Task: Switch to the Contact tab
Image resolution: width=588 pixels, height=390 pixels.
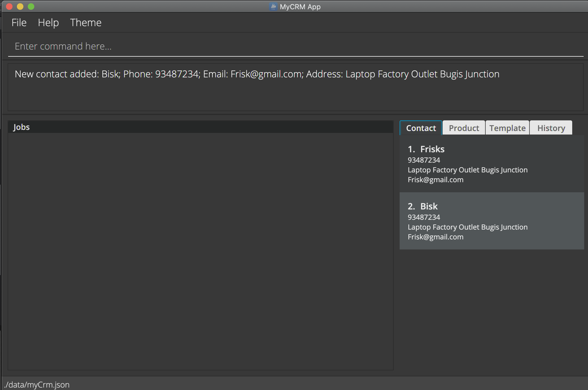Action: click(421, 128)
